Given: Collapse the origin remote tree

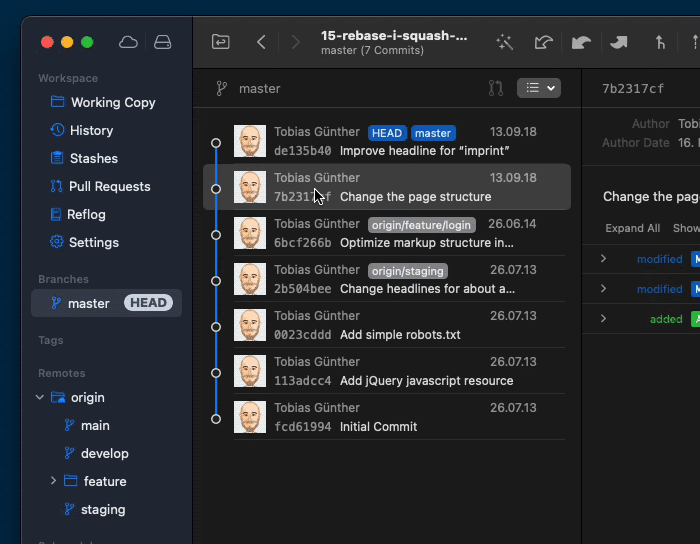Looking at the screenshot, I should (x=40, y=397).
